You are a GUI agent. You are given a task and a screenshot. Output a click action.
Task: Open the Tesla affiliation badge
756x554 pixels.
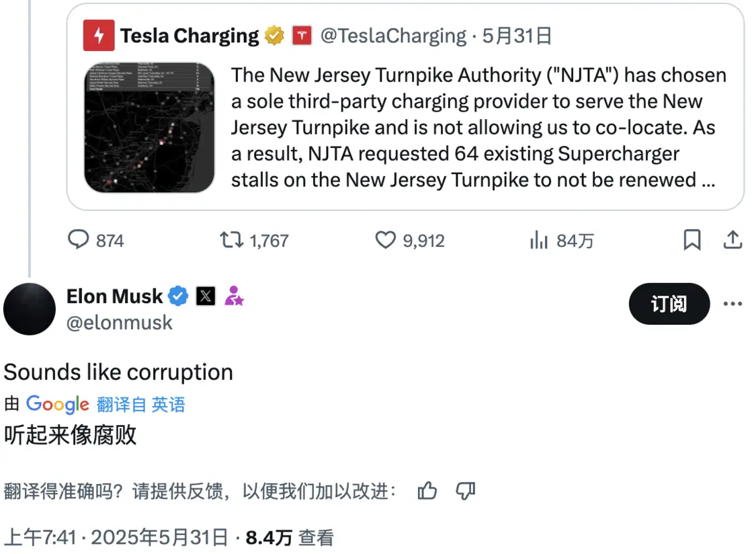[x=302, y=36]
